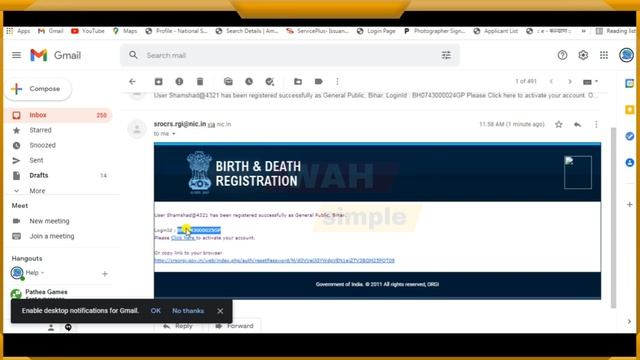Open Gmail settings gear
Screen dimensions: 640x360
(x=583, y=55)
